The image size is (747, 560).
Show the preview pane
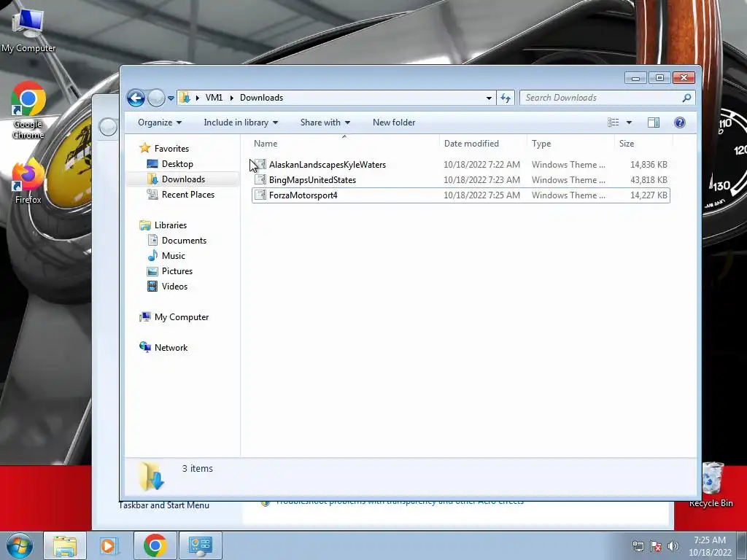tap(654, 122)
